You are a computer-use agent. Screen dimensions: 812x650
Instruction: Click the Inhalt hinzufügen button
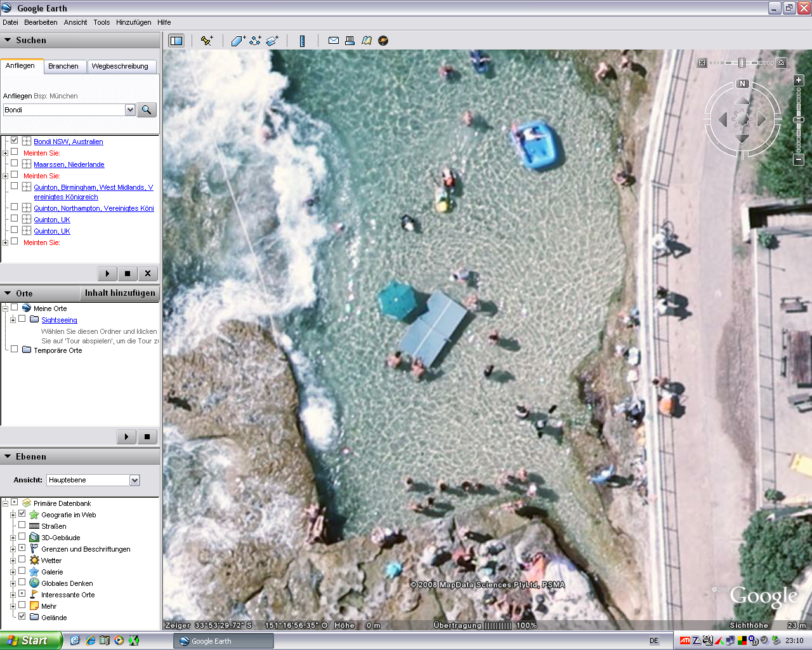[x=120, y=293]
